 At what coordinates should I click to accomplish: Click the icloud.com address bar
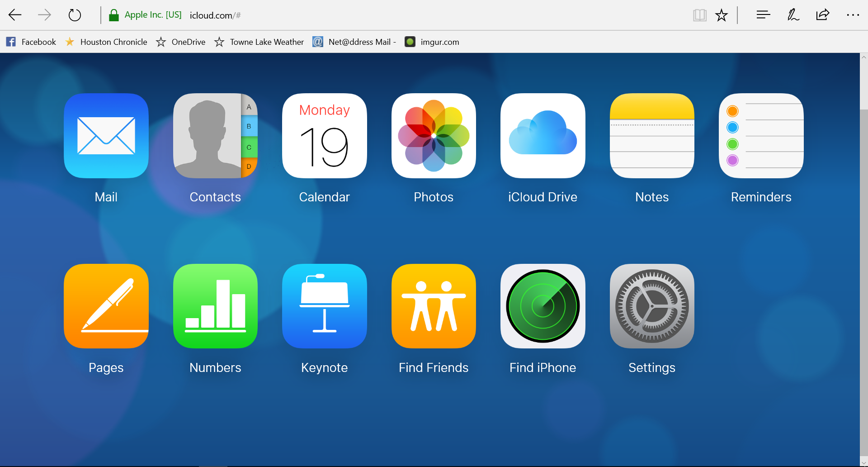pyautogui.click(x=215, y=15)
